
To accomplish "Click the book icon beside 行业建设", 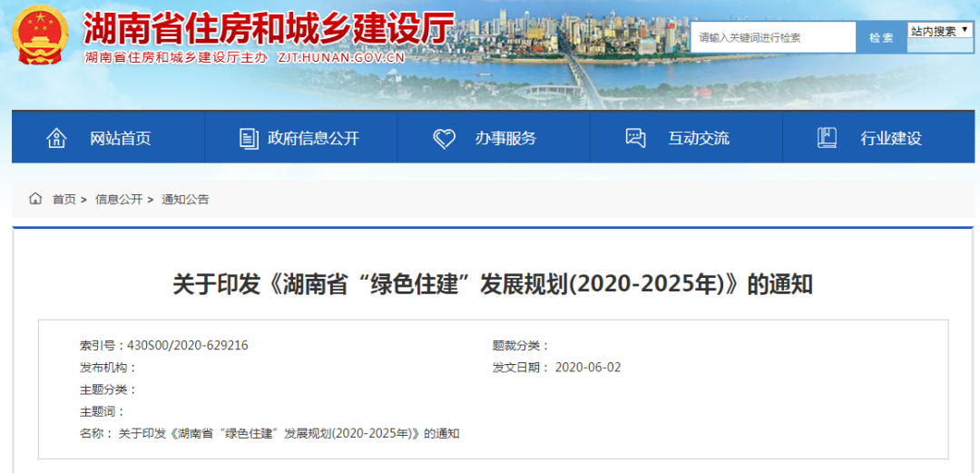I will coord(827,138).
